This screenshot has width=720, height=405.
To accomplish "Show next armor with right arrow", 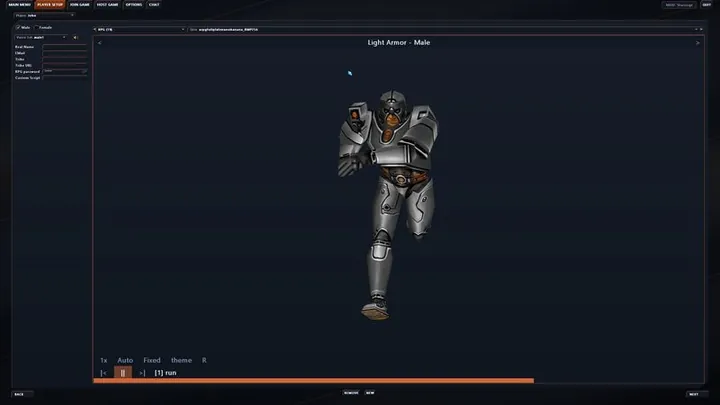I will 698,43.
